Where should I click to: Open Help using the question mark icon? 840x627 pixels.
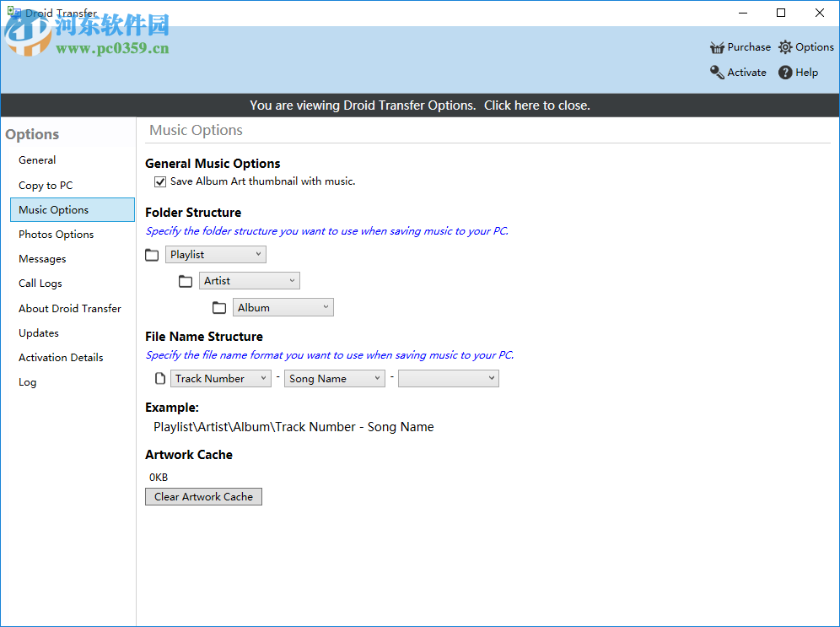click(782, 73)
